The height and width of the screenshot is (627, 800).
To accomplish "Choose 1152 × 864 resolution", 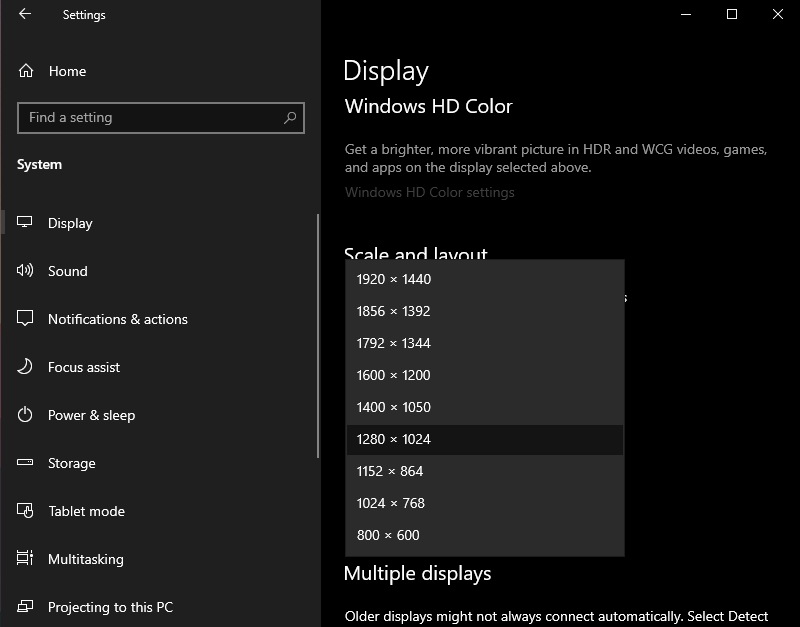I will (x=485, y=471).
